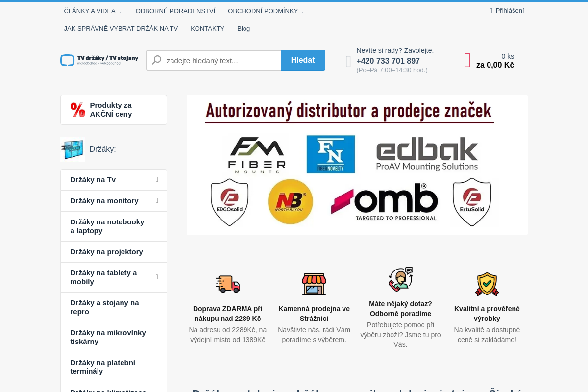Screen dimensions: 588x392
Task: Open the shopping cart icon
Action: coord(467,60)
